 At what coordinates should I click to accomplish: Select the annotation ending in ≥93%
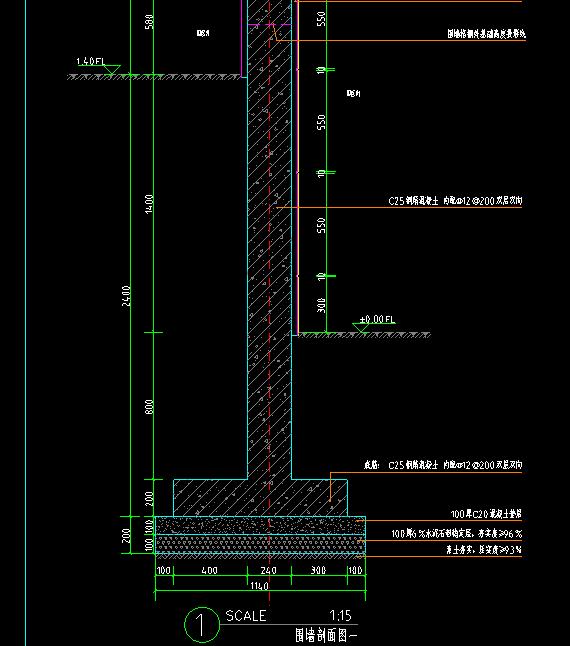(x=484, y=550)
